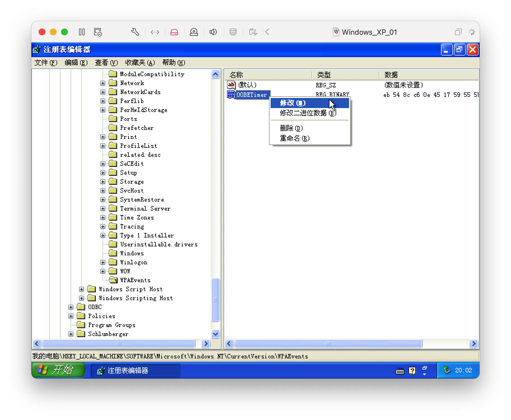Click the hard disk icon in VM toolbar

click(x=174, y=32)
